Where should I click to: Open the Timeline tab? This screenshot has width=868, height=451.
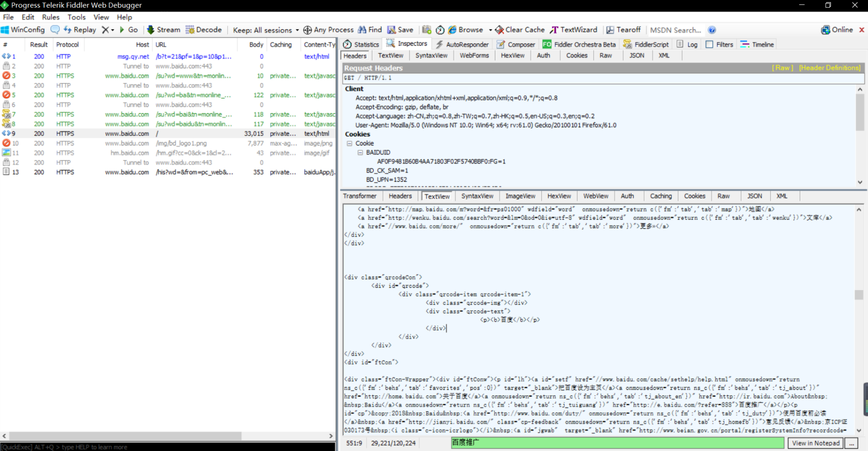(757, 44)
